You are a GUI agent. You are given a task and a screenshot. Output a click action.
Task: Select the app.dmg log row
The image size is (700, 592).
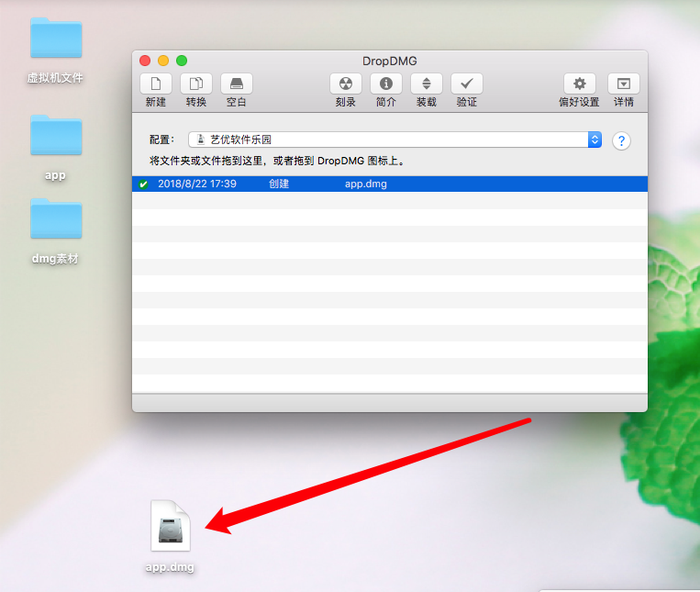pyautogui.click(x=390, y=184)
